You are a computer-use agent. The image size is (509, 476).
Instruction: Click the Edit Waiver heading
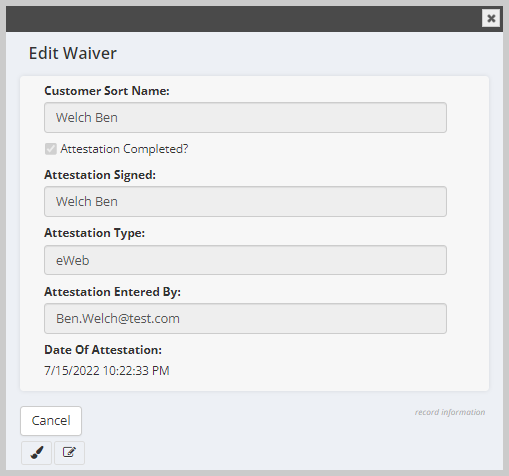[x=73, y=53]
